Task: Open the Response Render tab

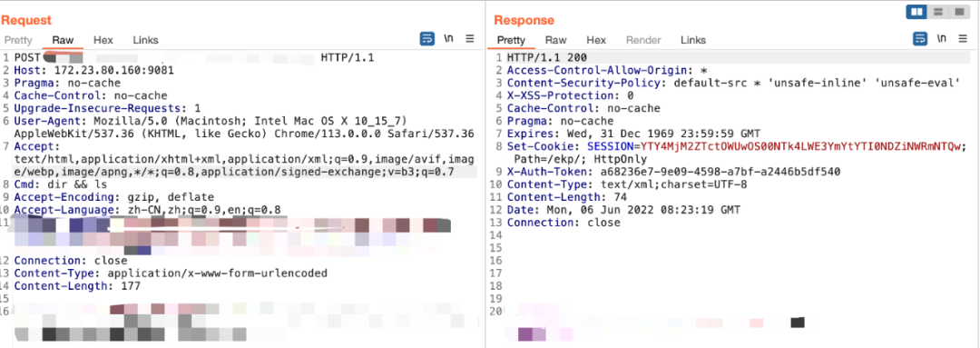Action: (643, 40)
